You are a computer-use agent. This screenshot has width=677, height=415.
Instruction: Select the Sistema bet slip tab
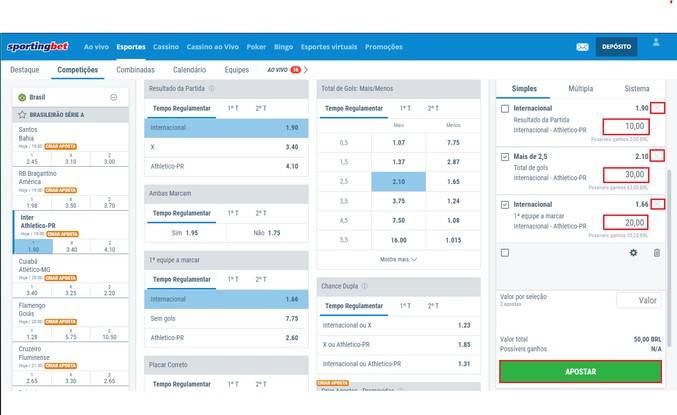(637, 89)
